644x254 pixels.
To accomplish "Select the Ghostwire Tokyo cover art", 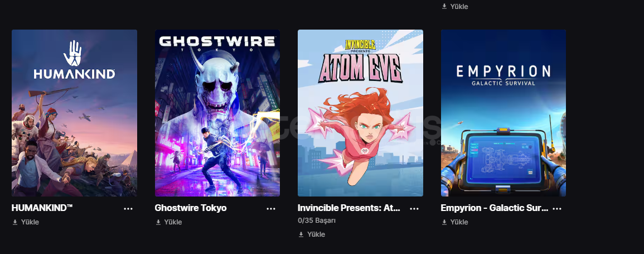I will pos(217,113).
